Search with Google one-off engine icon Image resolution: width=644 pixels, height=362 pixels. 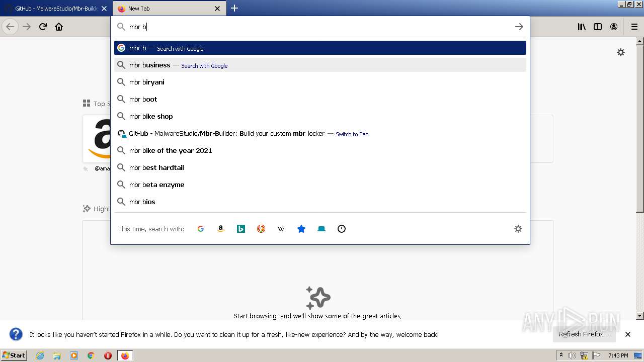click(x=201, y=229)
